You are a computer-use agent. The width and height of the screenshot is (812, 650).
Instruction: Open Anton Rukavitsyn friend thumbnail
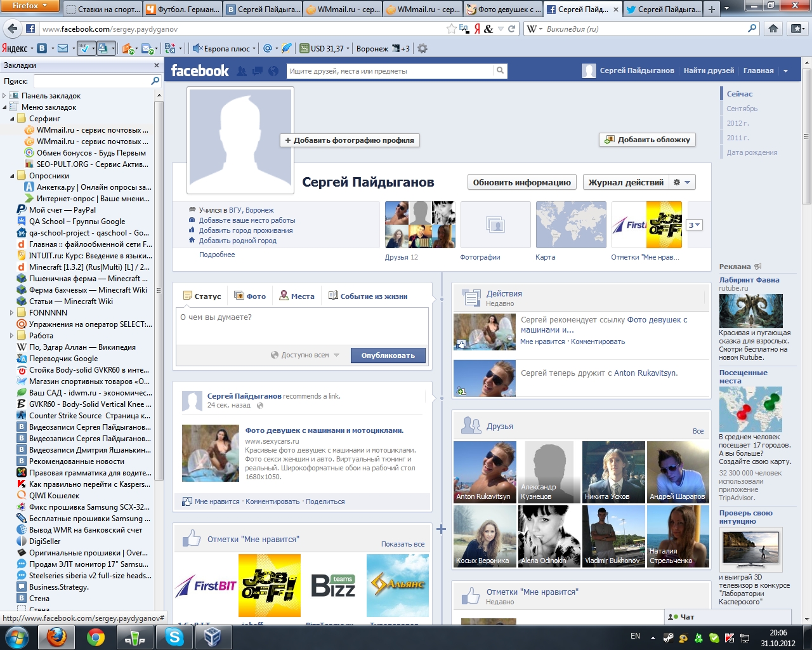tap(485, 472)
